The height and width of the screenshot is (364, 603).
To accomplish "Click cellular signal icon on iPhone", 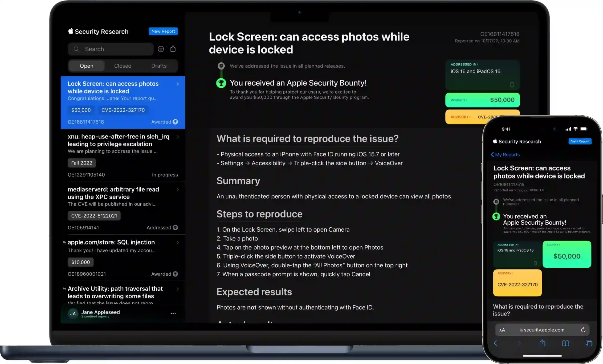I will click(x=568, y=129).
